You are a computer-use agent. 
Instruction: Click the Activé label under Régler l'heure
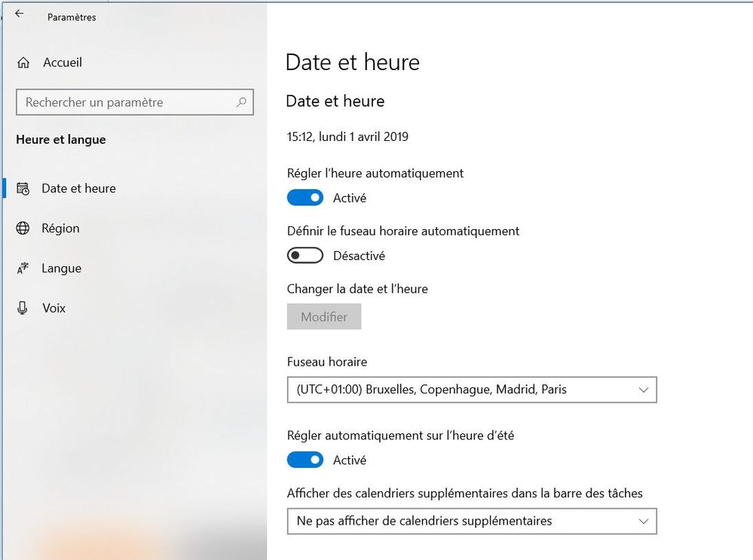click(350, 198)
